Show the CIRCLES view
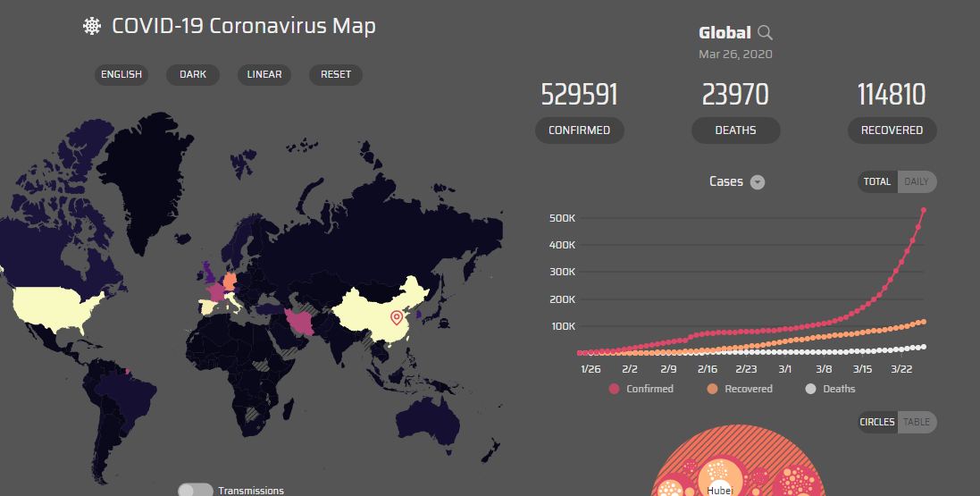The height and width of the screenshot is (496, 980). coord(877,422)
